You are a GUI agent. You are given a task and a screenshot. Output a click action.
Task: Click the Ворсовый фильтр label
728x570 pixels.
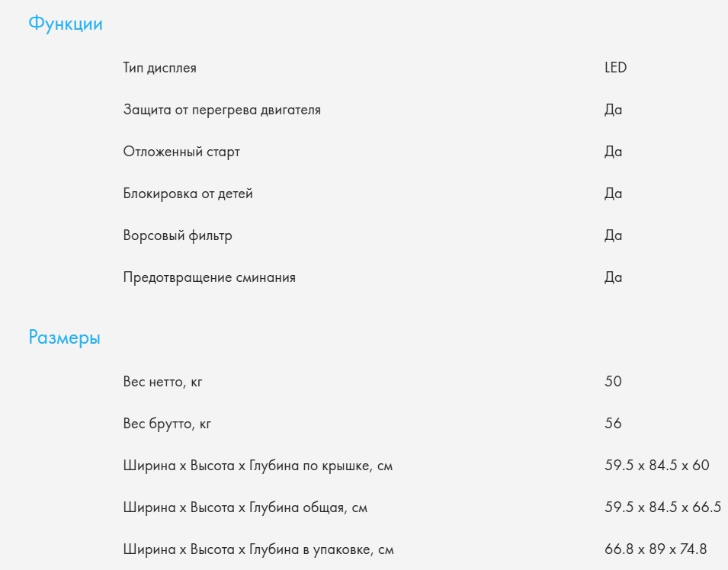(178, 235)
